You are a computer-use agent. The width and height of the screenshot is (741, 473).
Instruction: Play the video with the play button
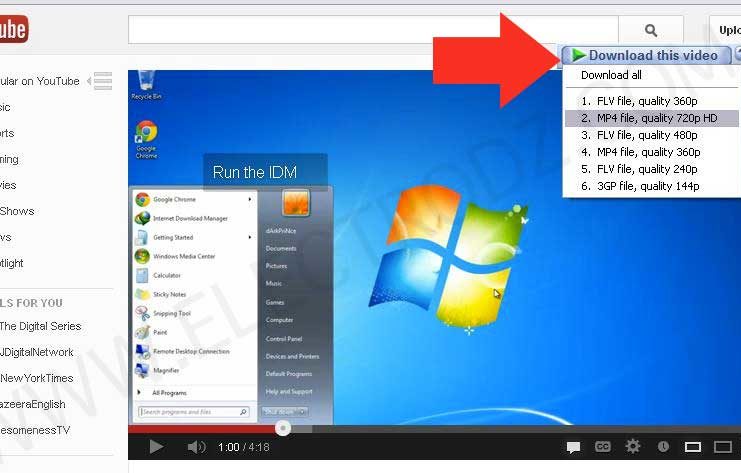tap(156, 447)
